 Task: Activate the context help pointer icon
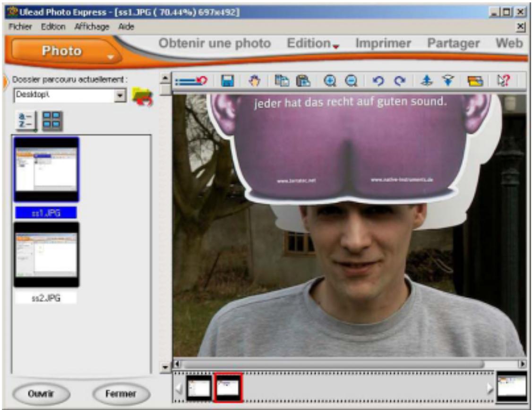click(503, 81)
